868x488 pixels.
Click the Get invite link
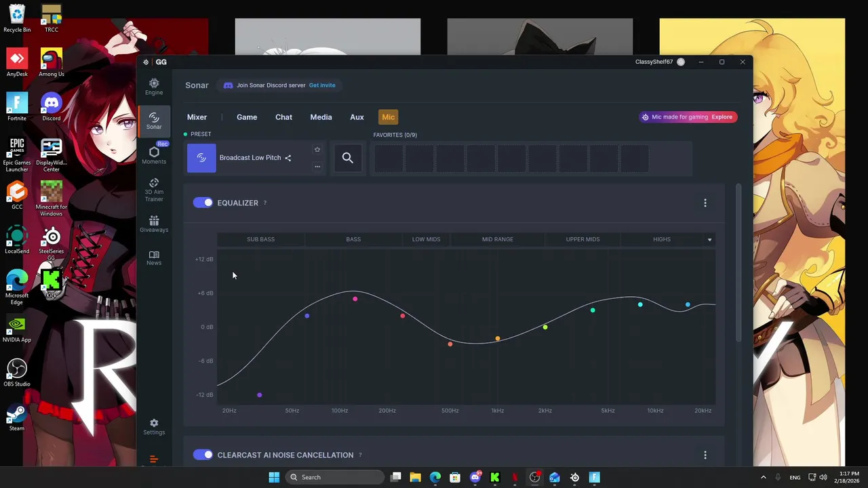pyautogui.click(x=322, y=85)
